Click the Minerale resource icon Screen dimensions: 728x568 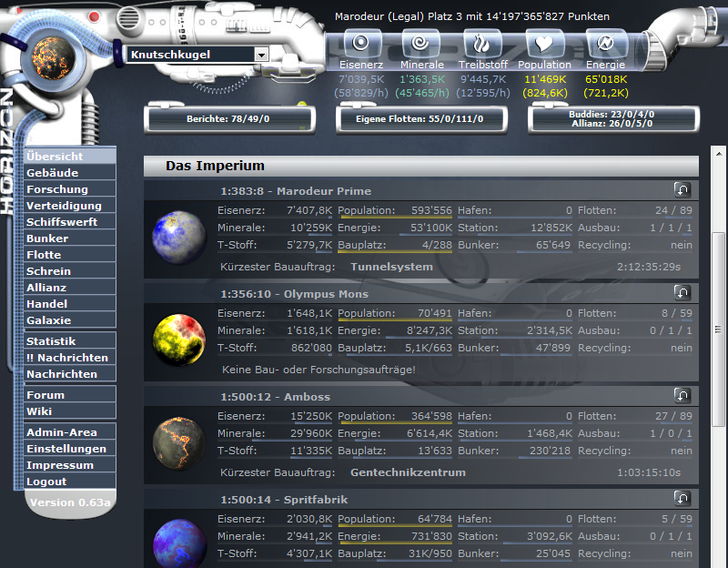pyautogui.click(x=421, y=43)
